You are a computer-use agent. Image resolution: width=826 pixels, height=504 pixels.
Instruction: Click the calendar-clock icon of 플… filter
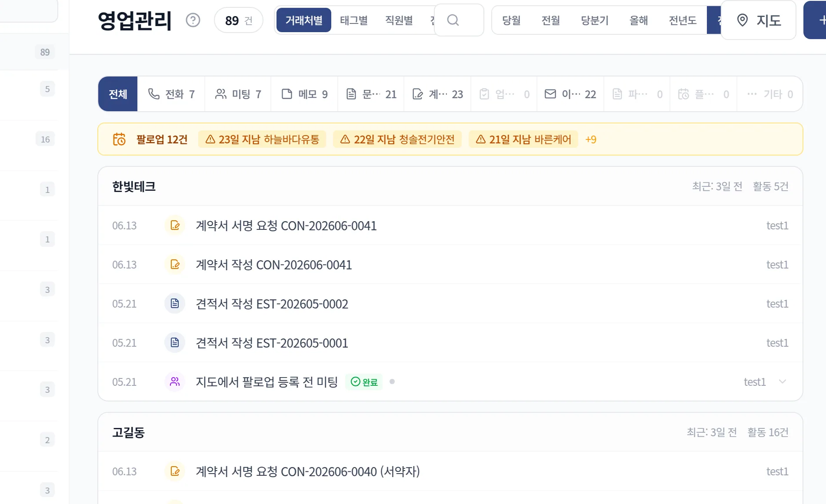pyautogui.click(x=683, y=94)
